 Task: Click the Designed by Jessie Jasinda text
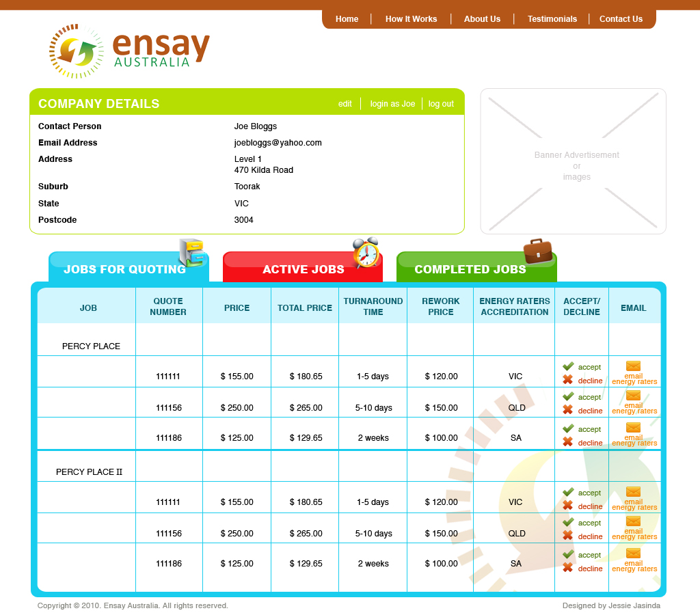611,605
